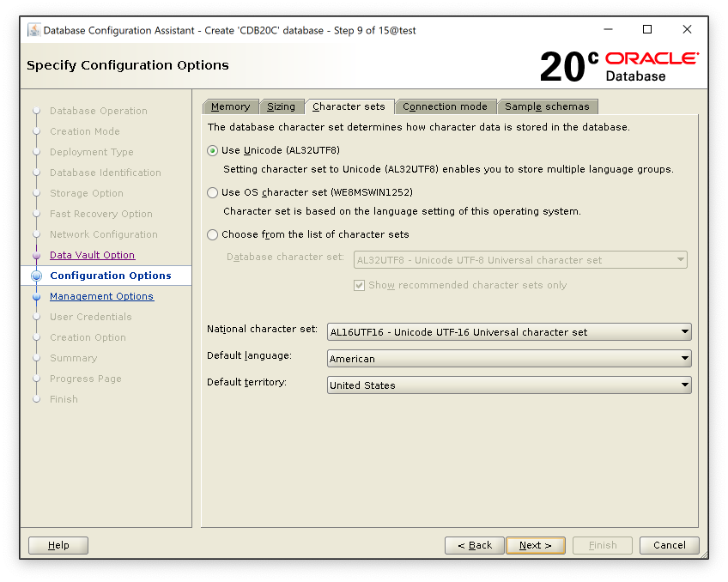
Task: Click the Oracle Database 20c logo
Action: [619, 66]
